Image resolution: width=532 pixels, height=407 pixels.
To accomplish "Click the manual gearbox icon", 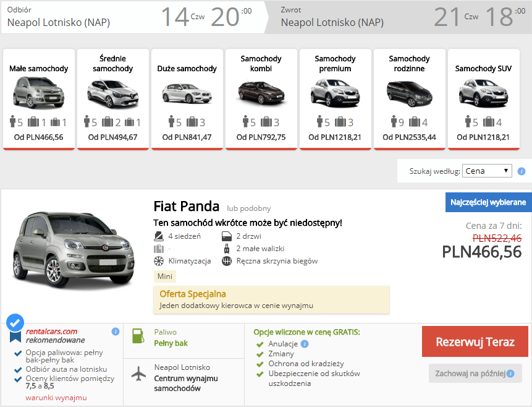I will 227,261.
